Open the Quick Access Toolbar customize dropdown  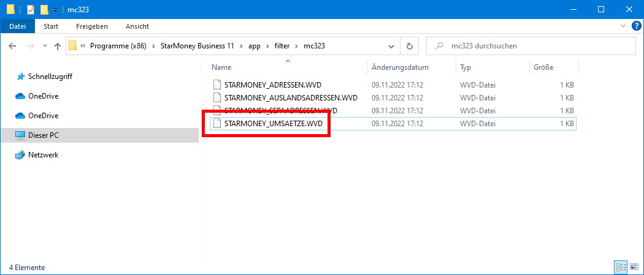(x=55, y=10)
